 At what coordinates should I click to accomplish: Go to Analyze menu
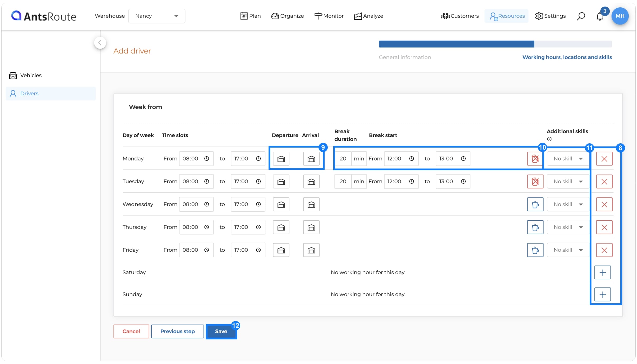tap(368, 16)
